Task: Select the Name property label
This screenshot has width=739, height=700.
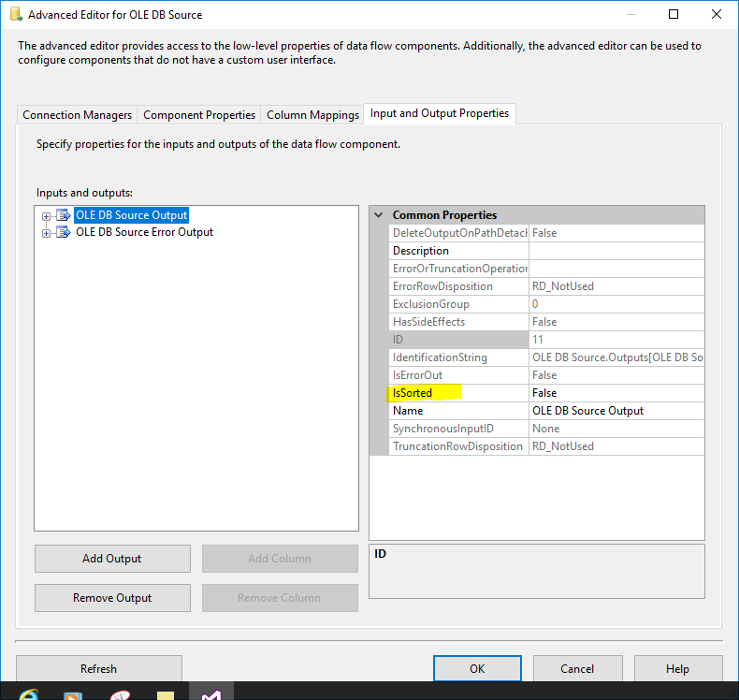Action: click(408, 411)
